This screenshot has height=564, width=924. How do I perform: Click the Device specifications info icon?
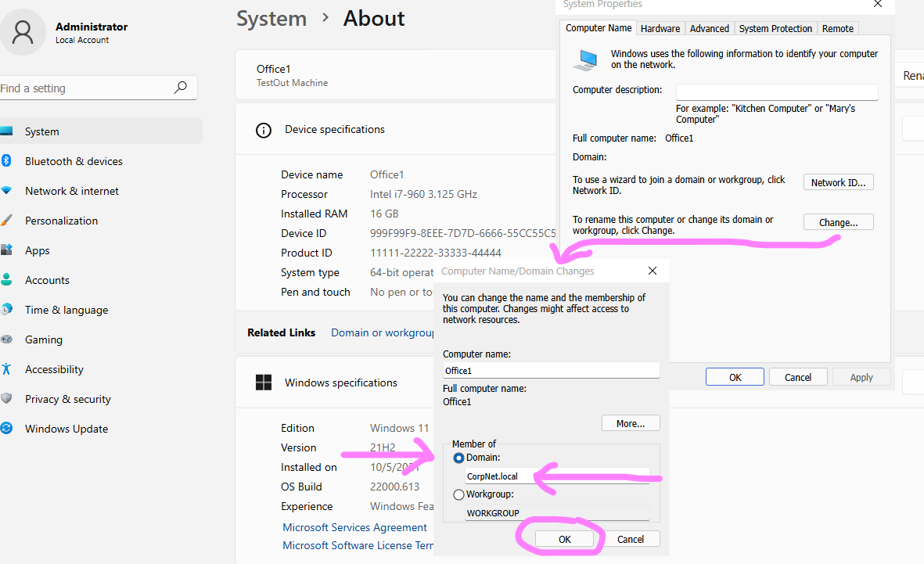(x=264, y=131)
